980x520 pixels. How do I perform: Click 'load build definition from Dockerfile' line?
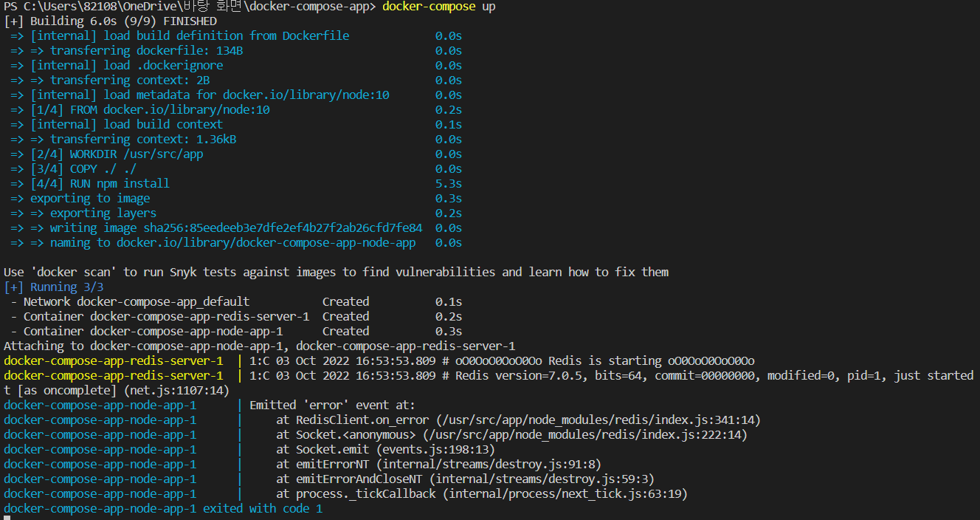click(236, 36)
